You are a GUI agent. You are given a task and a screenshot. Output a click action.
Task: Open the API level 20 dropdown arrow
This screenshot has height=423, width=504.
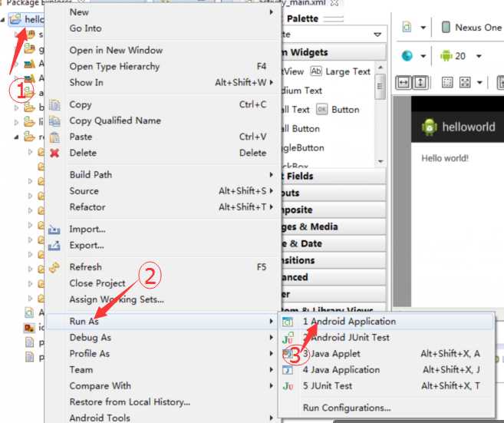pos(479,56)
